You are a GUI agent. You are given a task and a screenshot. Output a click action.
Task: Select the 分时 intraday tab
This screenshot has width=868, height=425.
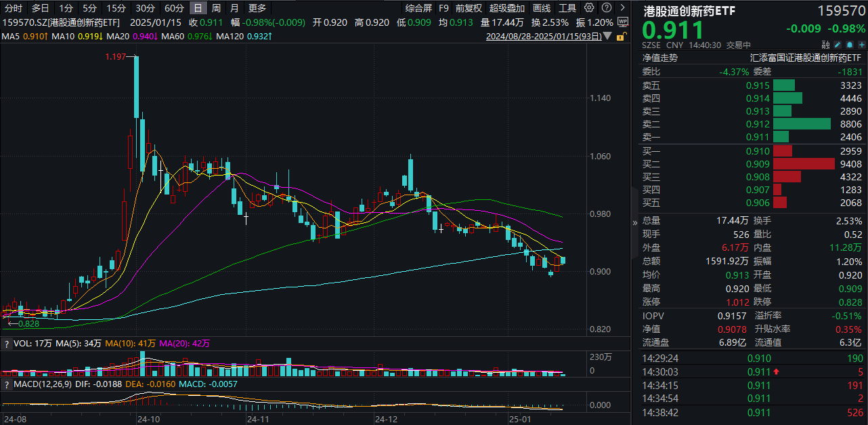pos(14,8)
